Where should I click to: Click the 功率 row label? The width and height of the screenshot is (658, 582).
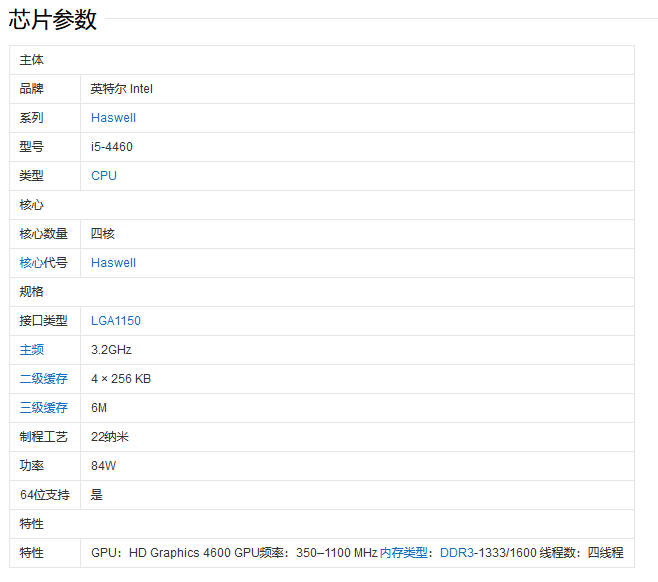tap(31, 466)
